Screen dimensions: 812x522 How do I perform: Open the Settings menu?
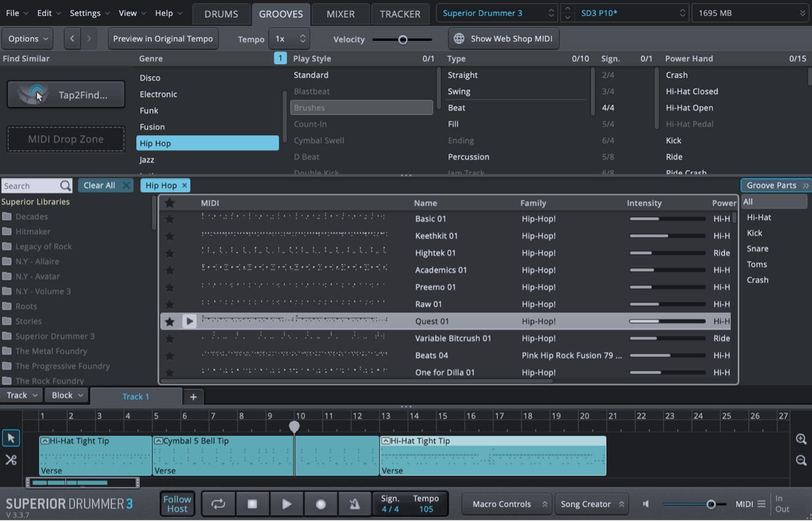point(85,13)
